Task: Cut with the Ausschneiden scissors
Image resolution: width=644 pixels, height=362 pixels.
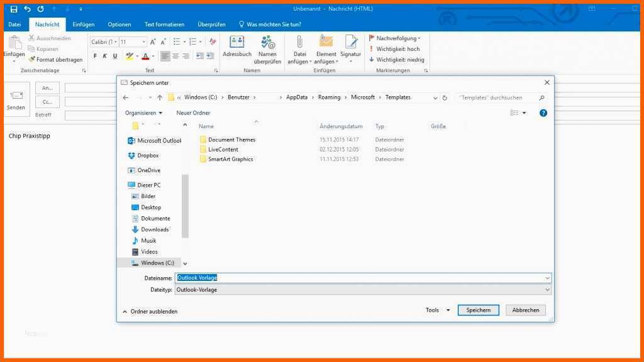Action: 50,38
